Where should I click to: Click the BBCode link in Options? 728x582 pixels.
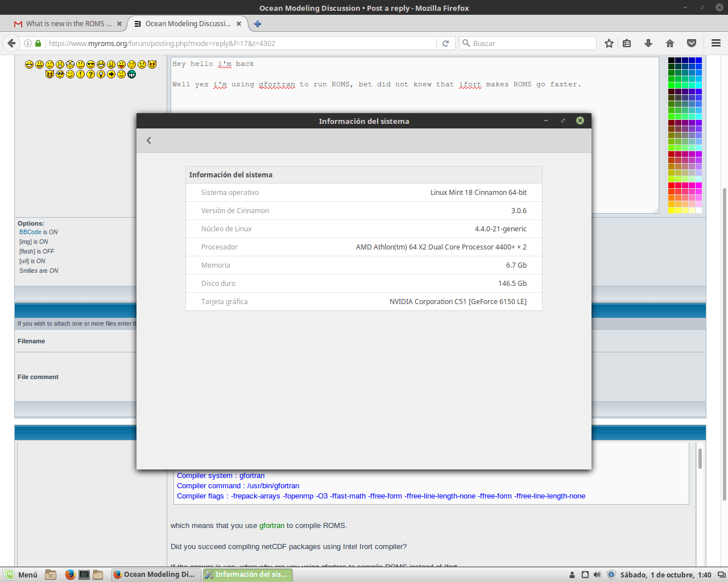tap(30, 232)
